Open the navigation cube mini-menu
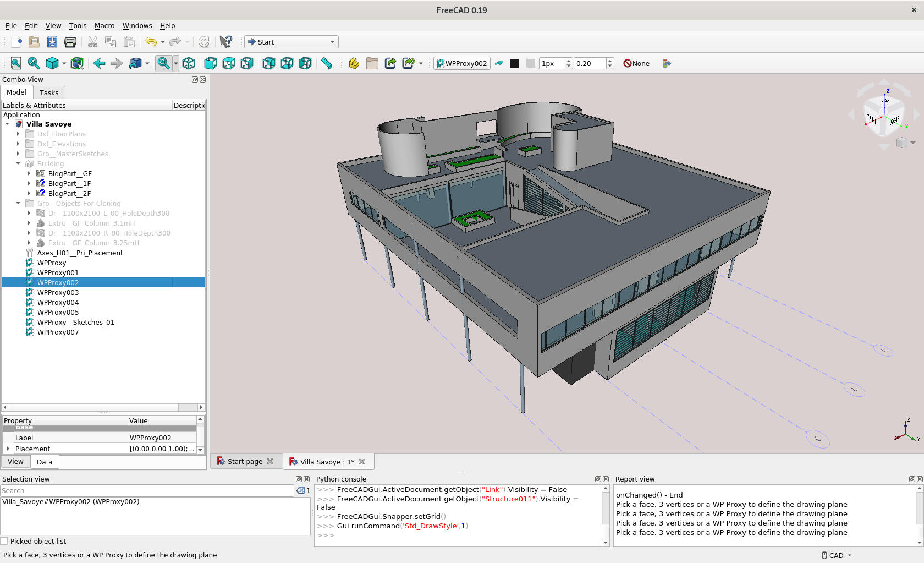 (x=905, y=143)
